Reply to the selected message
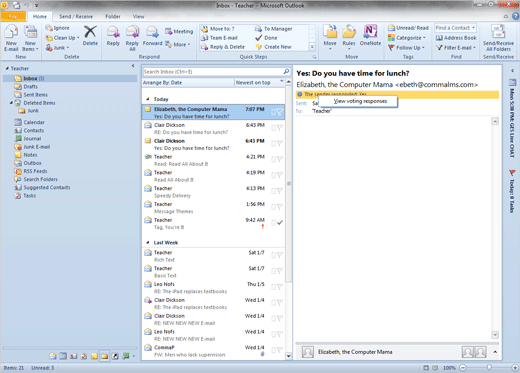The image size is (520, 373). point(113,36)
